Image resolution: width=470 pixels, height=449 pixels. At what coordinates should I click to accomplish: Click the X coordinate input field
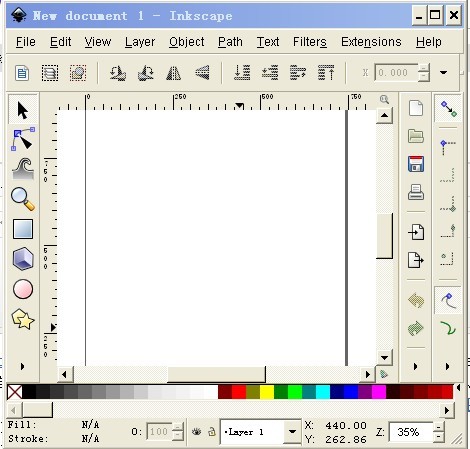396,72
